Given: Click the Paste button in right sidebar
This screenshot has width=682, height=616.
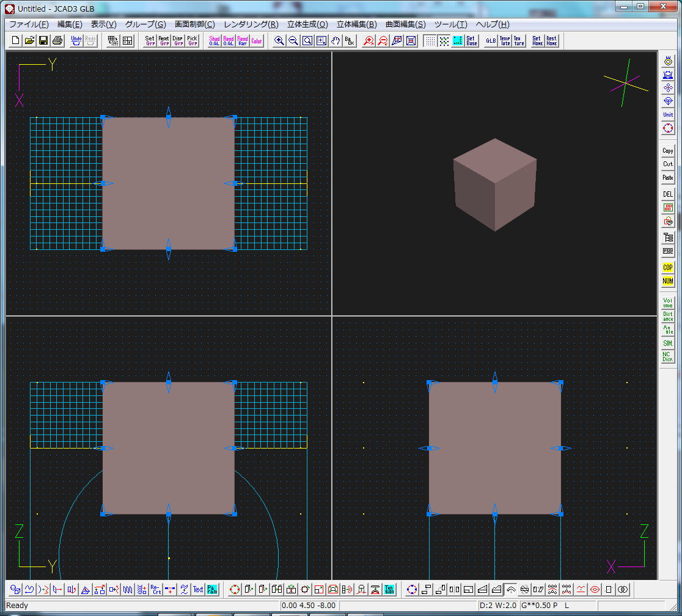Looking at the screenshot, I should point(668,178).
